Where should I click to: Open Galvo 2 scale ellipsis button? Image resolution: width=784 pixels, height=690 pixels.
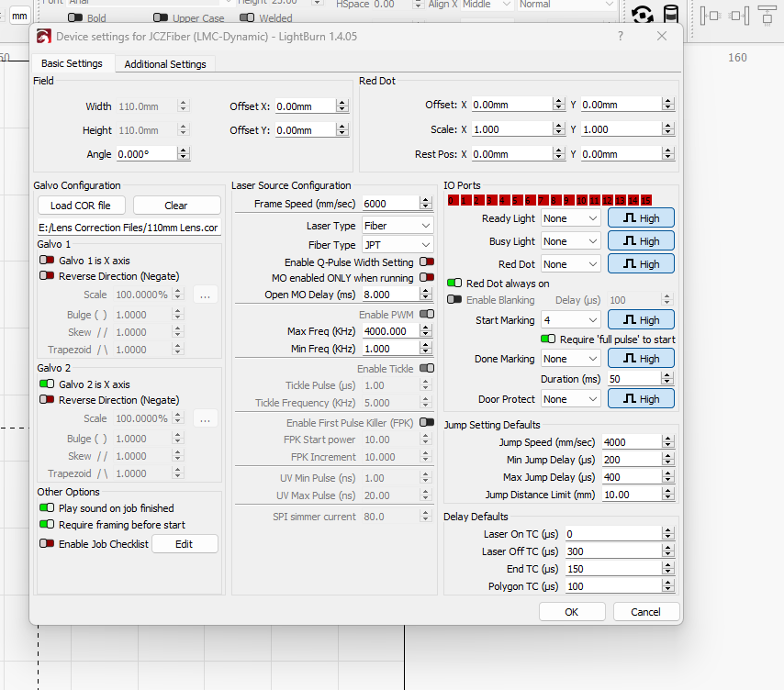[x=205, y=418]
